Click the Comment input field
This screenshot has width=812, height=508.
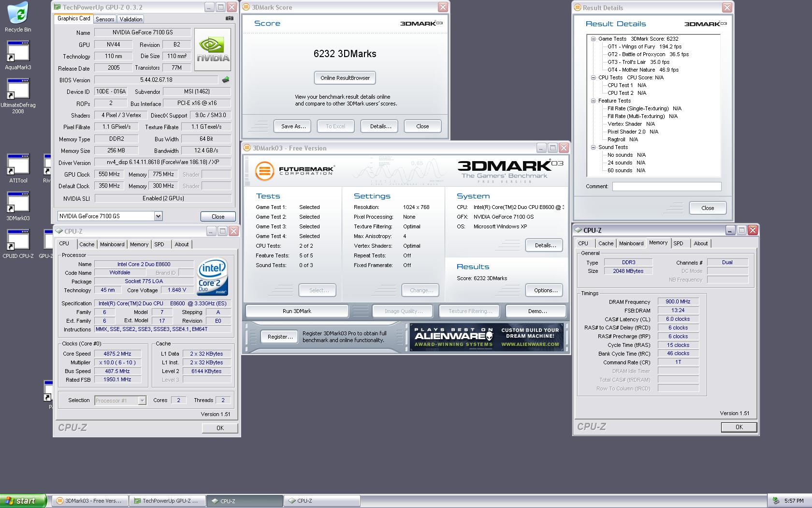tap(667, 186)
